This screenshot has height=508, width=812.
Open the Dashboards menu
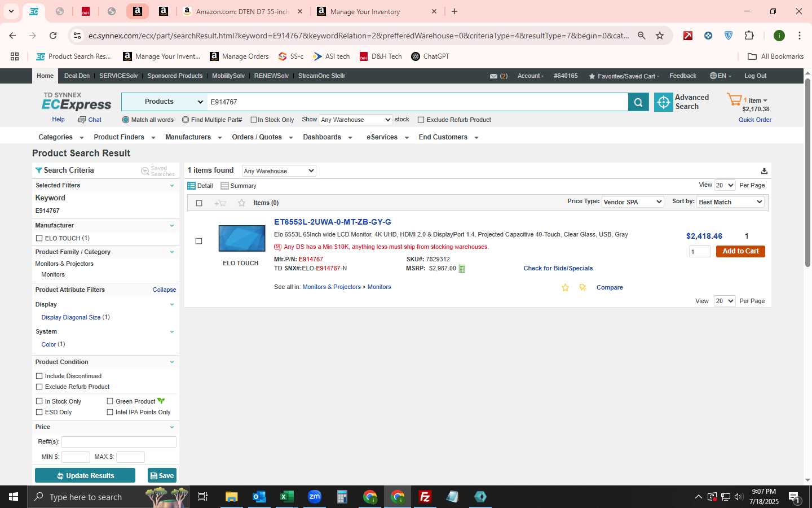327,137
